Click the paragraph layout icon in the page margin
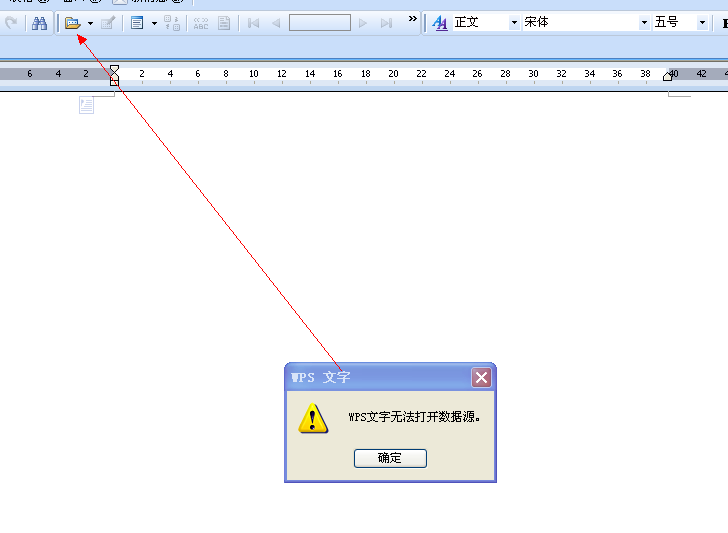Viewport: 728px width, 533px height. tap(86, 105)
